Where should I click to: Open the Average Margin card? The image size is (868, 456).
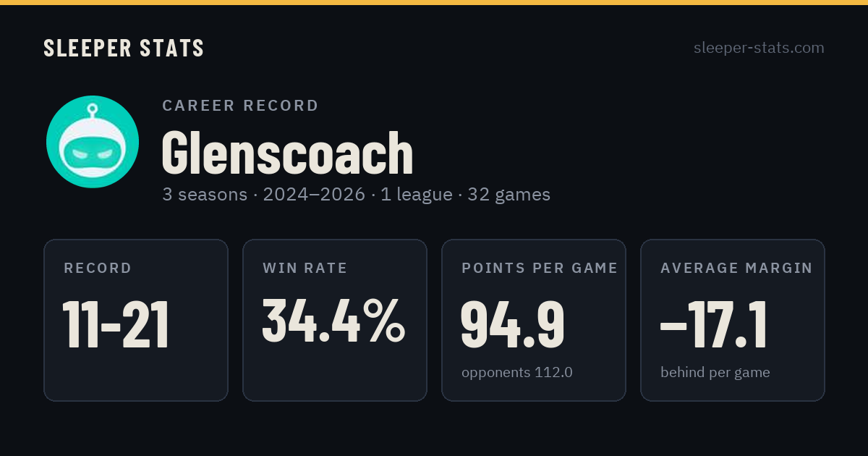tap(733, 320)
